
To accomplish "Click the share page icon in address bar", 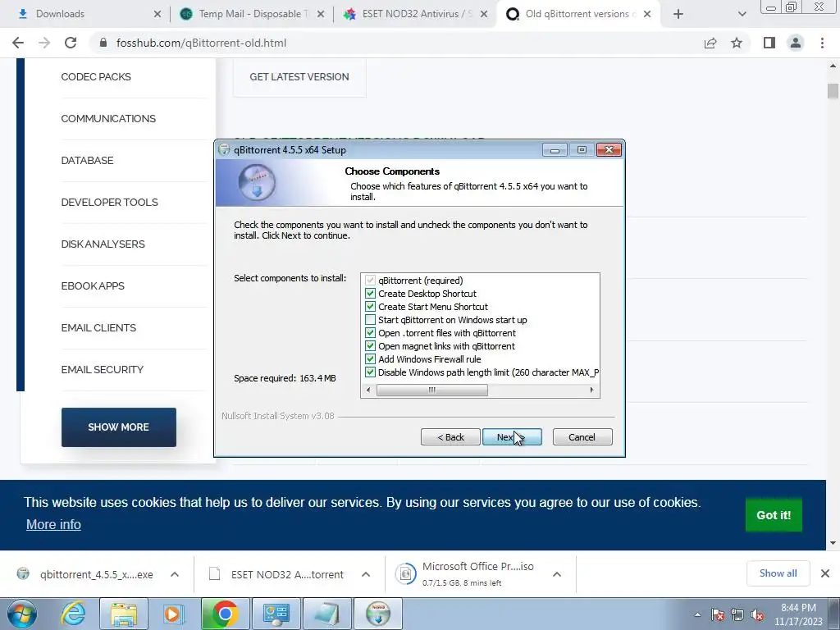I will click(710, 43).
